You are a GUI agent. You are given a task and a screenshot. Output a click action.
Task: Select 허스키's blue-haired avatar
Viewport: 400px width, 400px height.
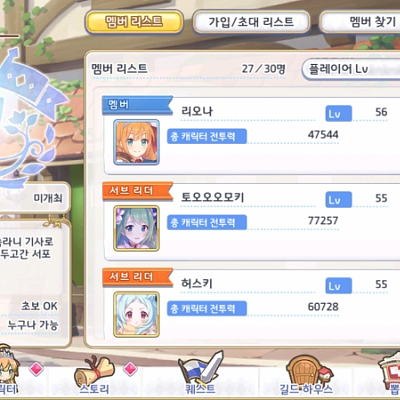tap(136, 314)
